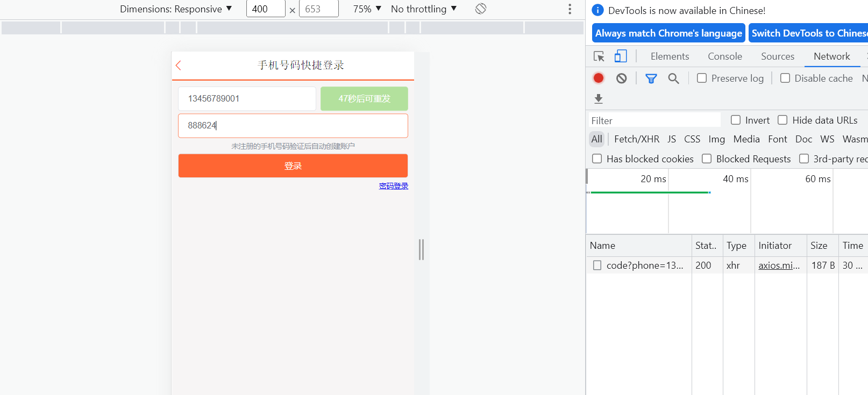The height and width of the screenshot is (395, 868).
Task: Click the viewport height field 653
Action: click(x=319, y=9)
